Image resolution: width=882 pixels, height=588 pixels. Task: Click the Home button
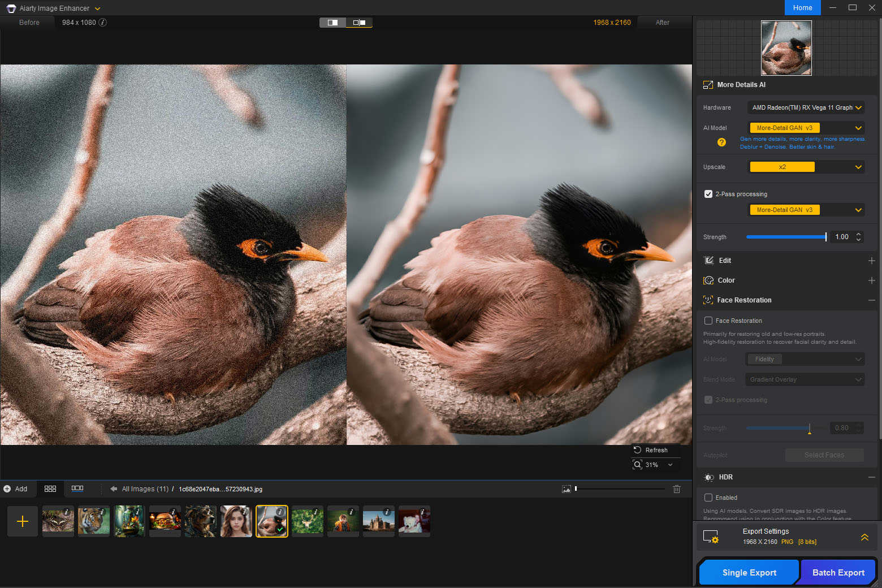pos(803,7)
